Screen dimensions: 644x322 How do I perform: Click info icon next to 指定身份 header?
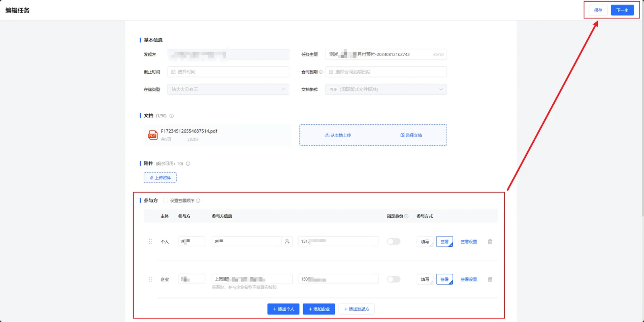point(406,216)
